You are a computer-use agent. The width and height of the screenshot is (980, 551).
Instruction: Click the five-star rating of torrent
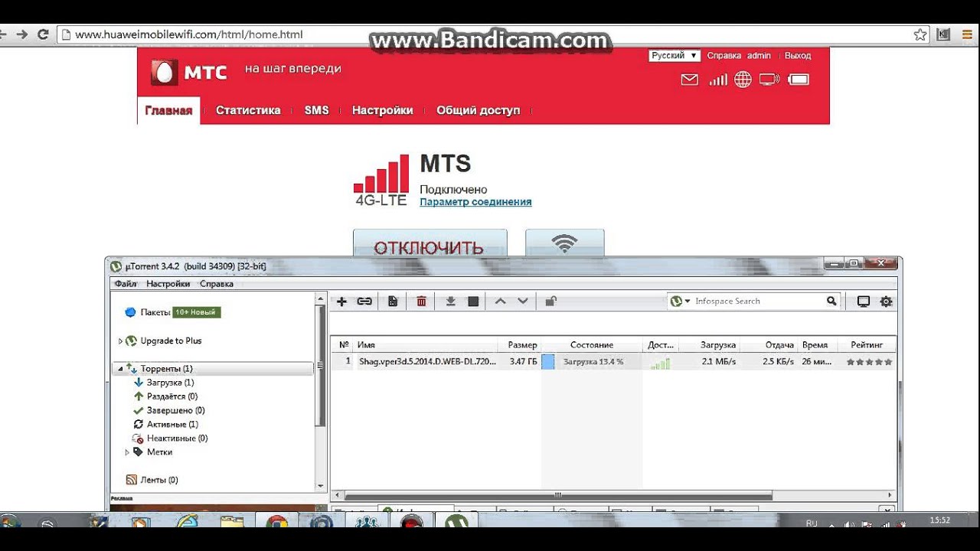[x=869, y=362]
